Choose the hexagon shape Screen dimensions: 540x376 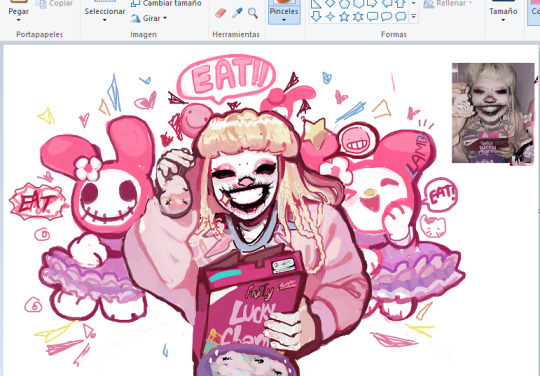tap(358, 3)
